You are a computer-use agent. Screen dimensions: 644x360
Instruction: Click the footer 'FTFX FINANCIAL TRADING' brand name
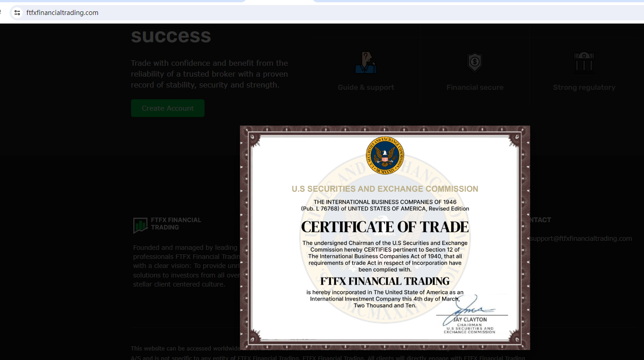(x=176, y=224)
